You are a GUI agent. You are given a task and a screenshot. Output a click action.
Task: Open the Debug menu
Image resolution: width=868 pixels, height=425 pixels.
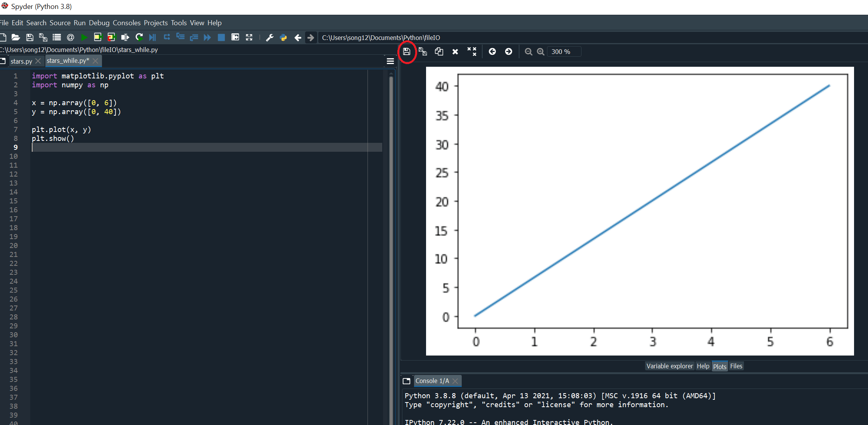(x=99, y=23)
